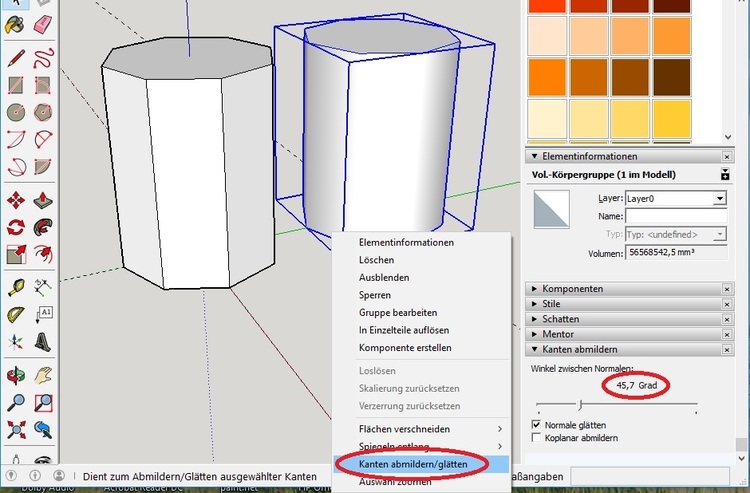This screenshot has height=493, width=750.
Task: Select the Move tool with red arrows
Action: (15, 200)
